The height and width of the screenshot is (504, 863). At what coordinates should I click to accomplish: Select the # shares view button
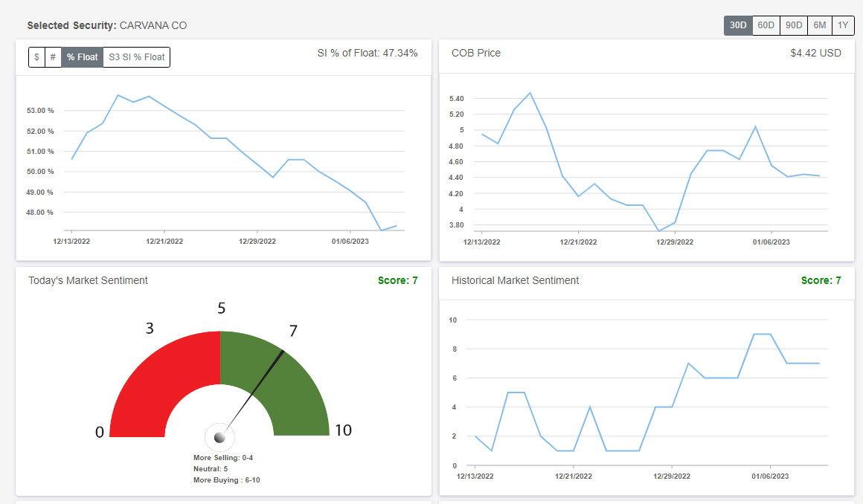53,57
